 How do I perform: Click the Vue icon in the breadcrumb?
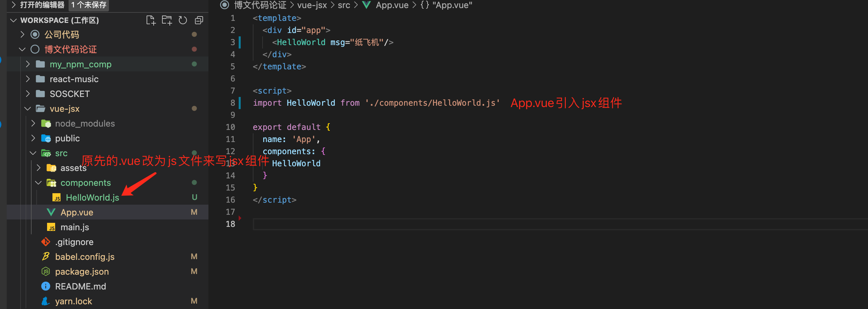pos(366,5)
